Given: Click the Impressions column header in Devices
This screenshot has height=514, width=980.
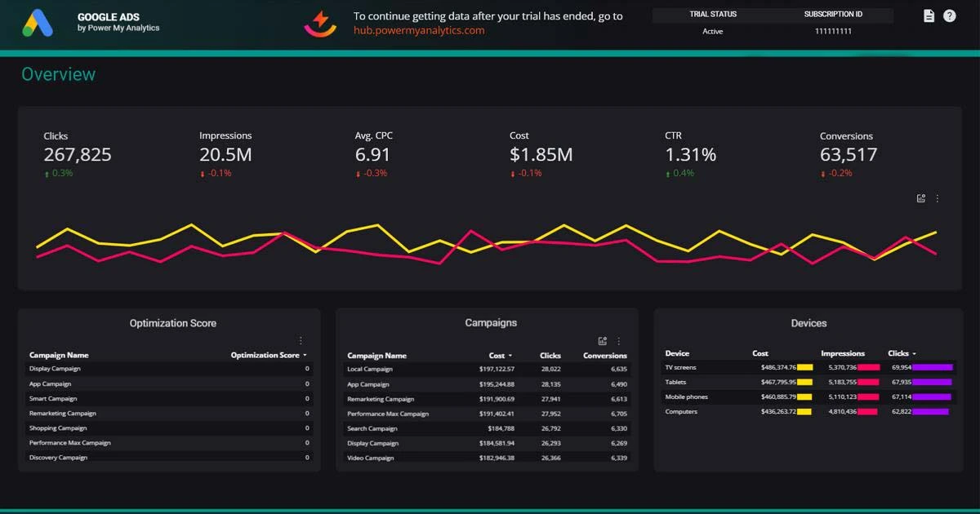Looking at the screenshot, I should (842, 353).
